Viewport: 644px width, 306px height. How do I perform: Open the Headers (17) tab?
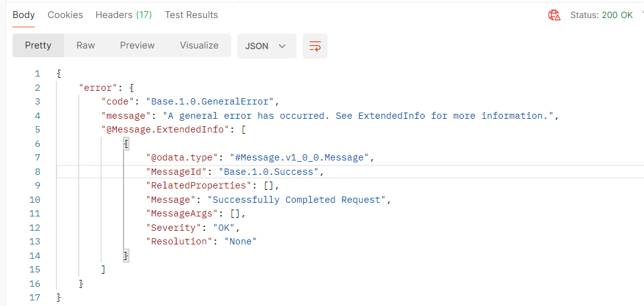click(124, 15)
